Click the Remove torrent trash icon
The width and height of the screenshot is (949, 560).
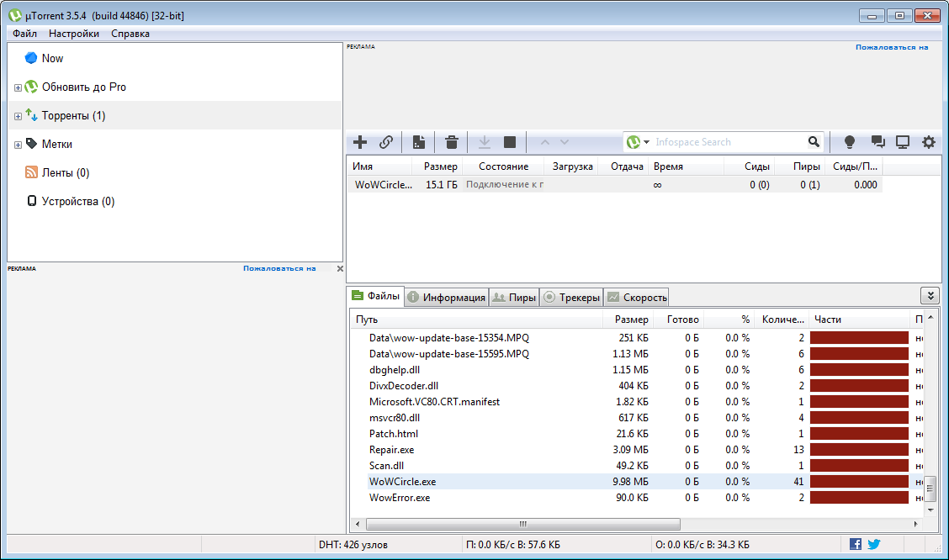(452, 142)
